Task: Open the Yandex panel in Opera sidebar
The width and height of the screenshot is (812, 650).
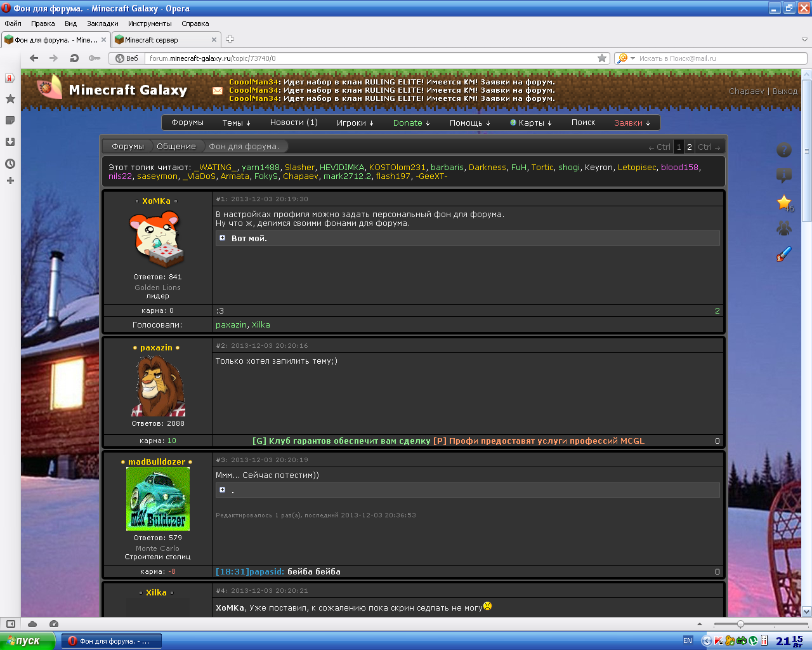Action: (x=10, y=78)
